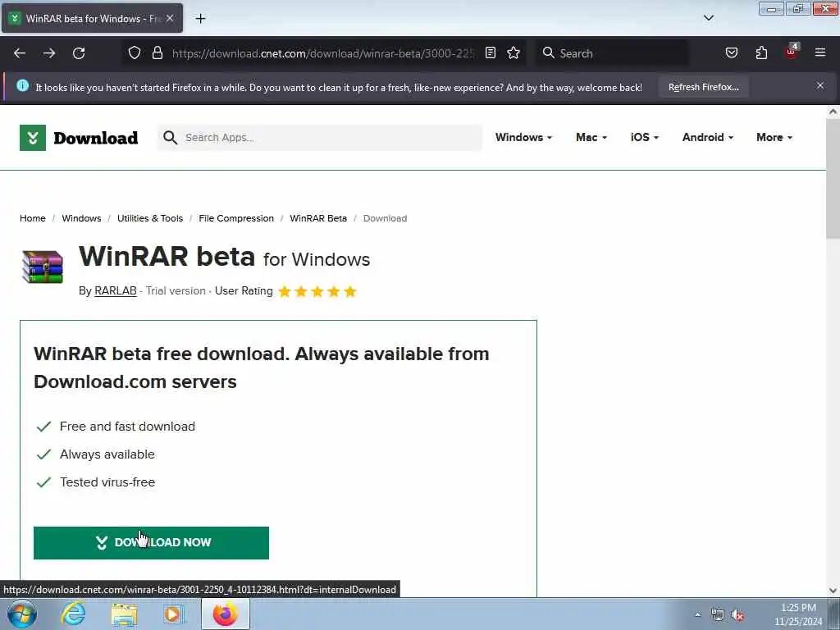Close the WinRAR beta tab
This screenshot has width=840, height=630.
(170, 18)
